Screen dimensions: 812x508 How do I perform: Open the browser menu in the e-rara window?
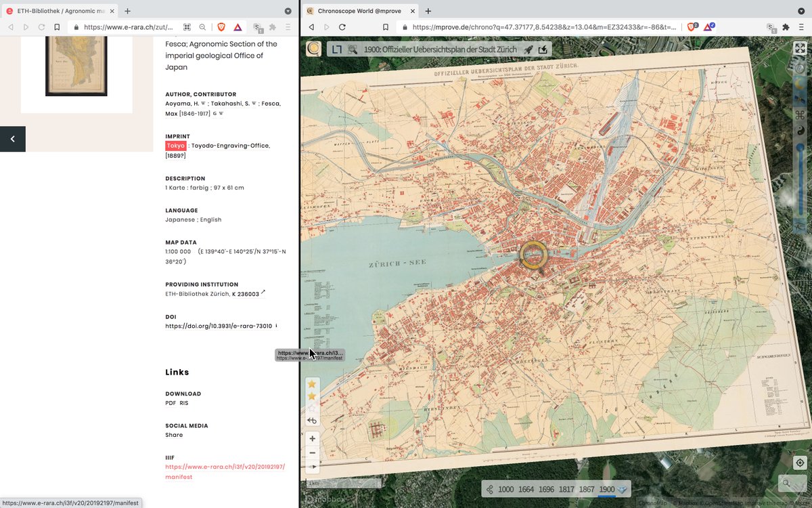(288, 27)
